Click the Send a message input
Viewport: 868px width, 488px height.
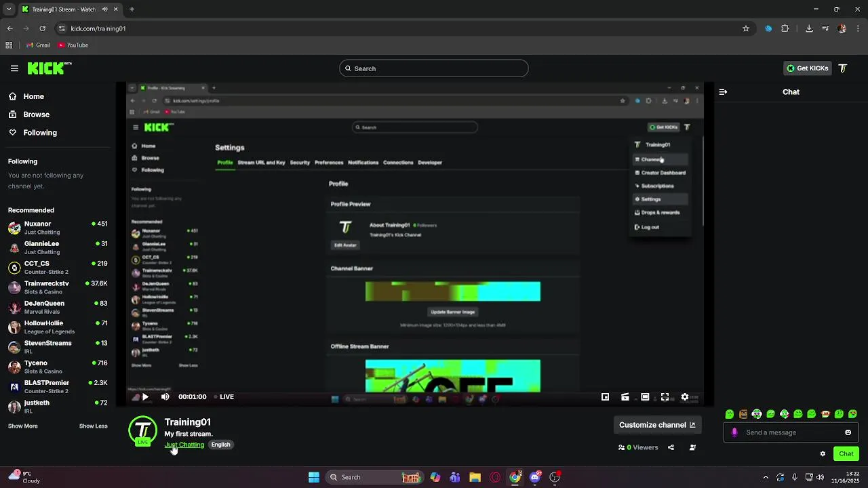[791, 432]
